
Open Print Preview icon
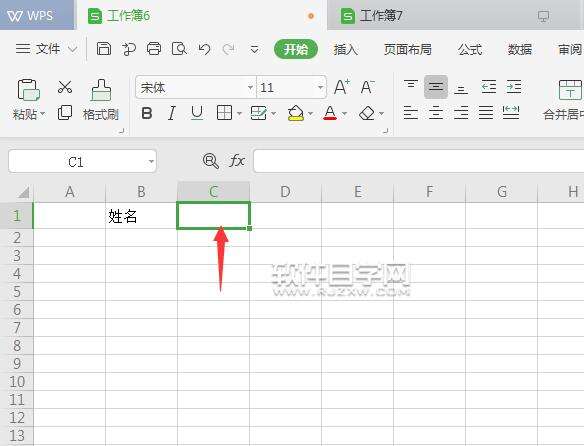(179, 49)
